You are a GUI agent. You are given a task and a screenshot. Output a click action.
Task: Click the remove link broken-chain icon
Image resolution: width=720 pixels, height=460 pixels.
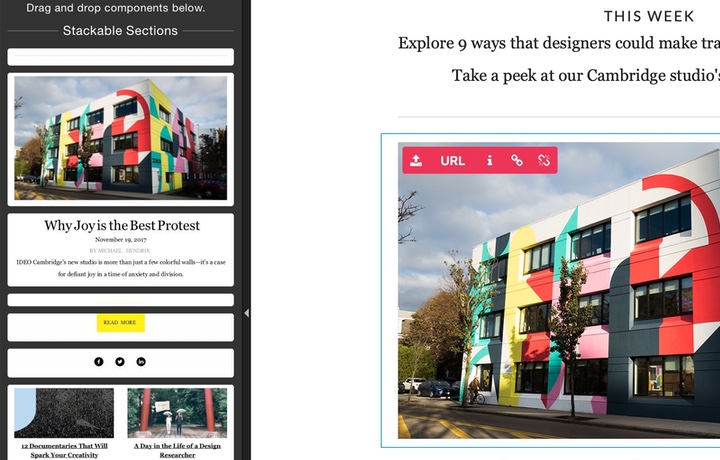coord(544,160)
